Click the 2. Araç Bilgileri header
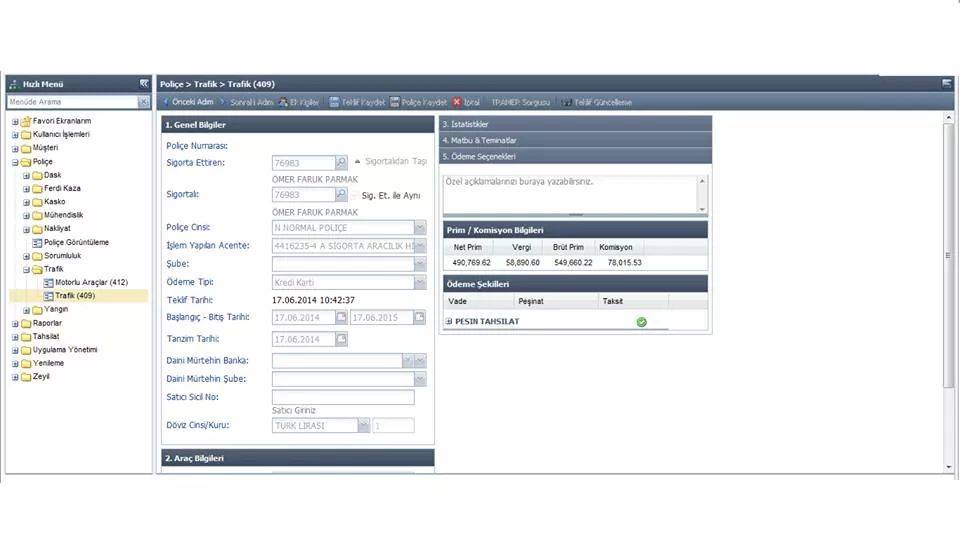 (x=298, y=458)
